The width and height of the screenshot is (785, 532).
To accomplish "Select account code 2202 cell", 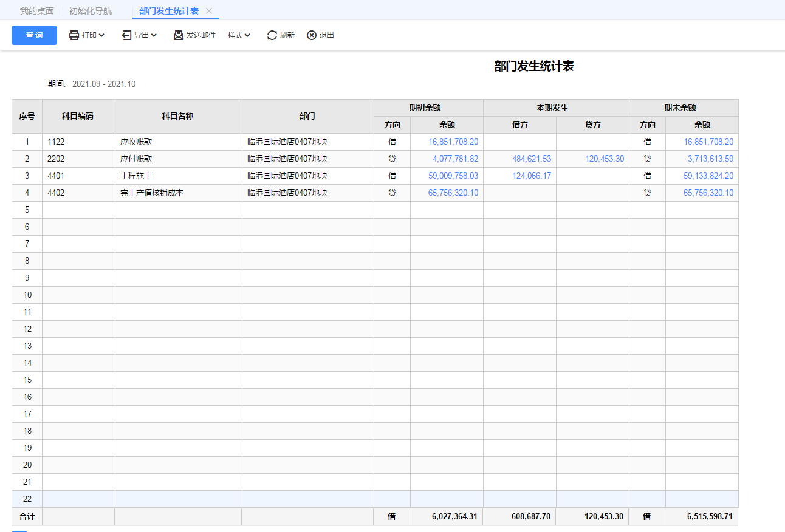I will [x=78, y=159].
